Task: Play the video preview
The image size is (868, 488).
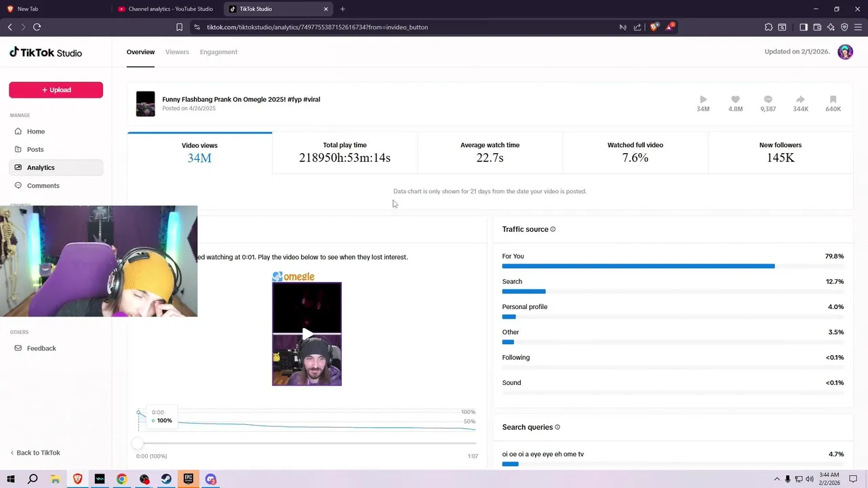Action: tap(307, 334)
